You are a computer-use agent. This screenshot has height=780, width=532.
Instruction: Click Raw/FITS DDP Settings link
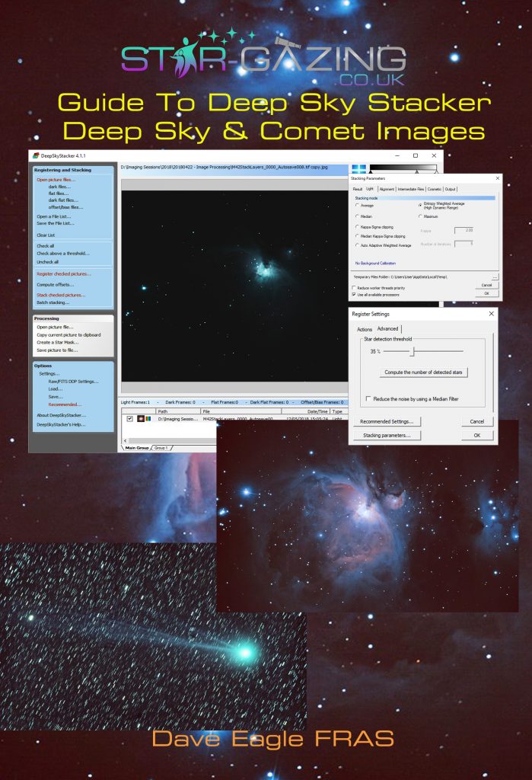73,382
